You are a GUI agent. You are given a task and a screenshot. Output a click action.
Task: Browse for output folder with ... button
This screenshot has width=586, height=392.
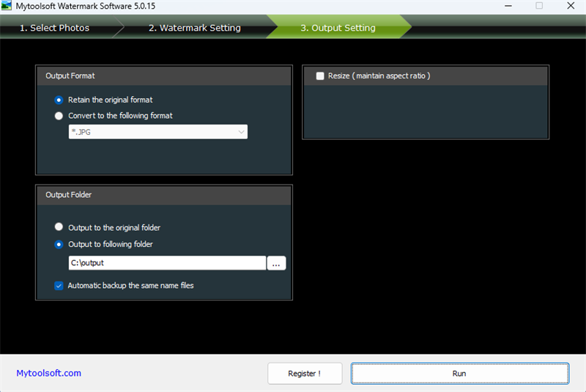tap(276, 263)
